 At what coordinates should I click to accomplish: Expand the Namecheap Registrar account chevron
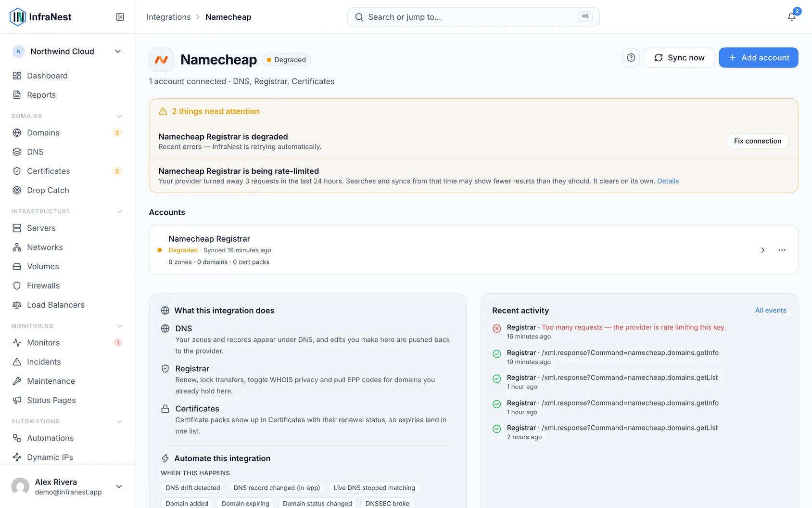click(x=762, y=250)
